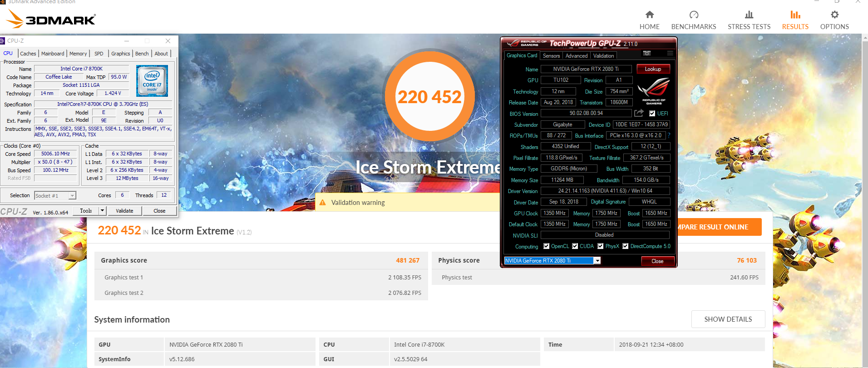Click Physics score value 76 103
Viewport: 868px width, 368px height.
click(747, 260)
